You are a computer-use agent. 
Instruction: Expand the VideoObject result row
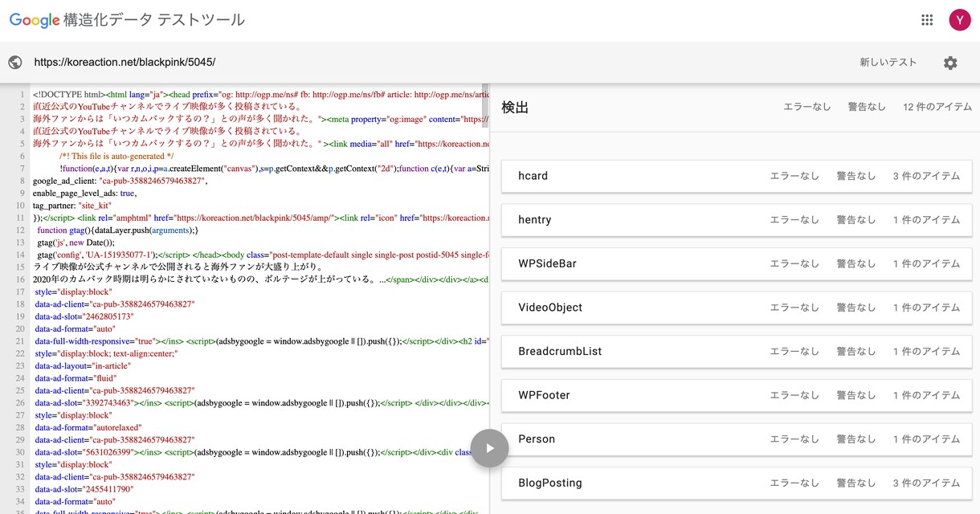click(737, 308)
